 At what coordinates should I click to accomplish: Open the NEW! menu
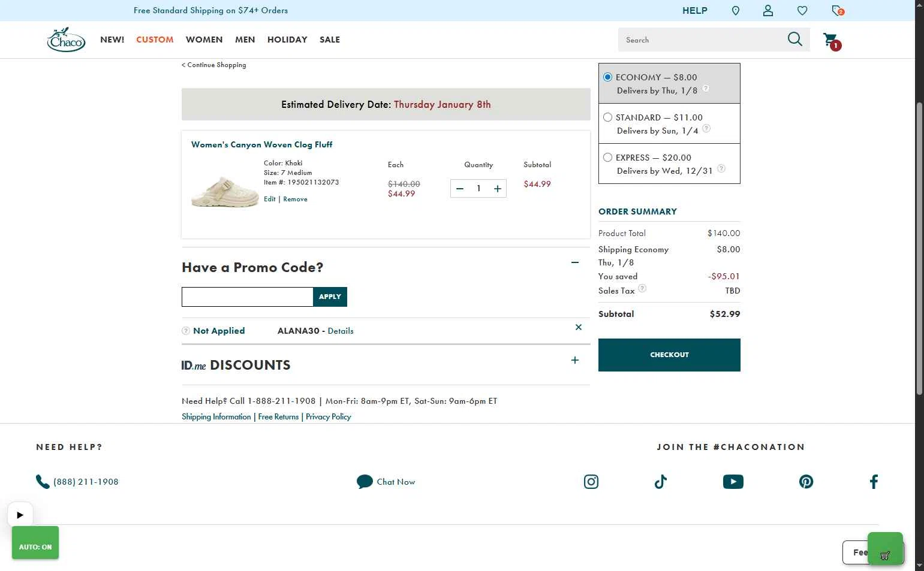click(x=112, y=40)
